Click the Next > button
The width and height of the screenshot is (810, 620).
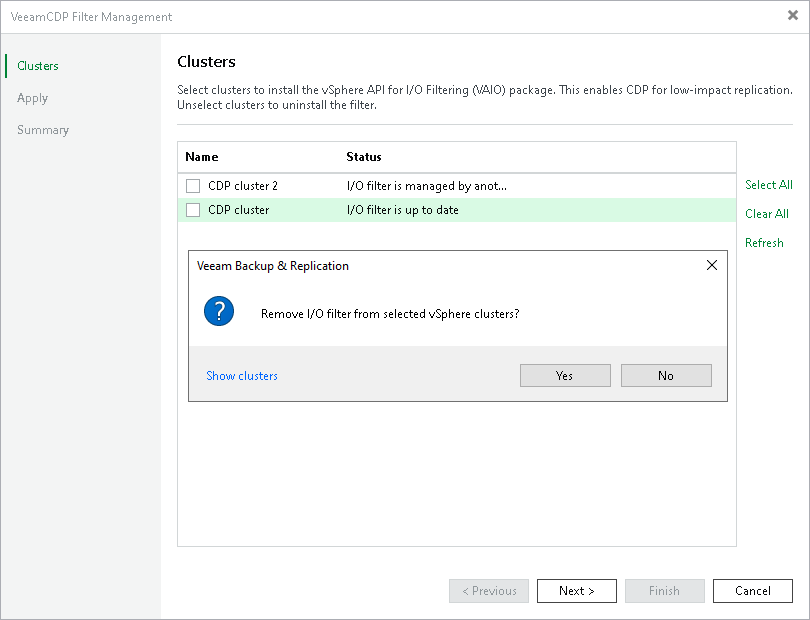pos(577,591)
